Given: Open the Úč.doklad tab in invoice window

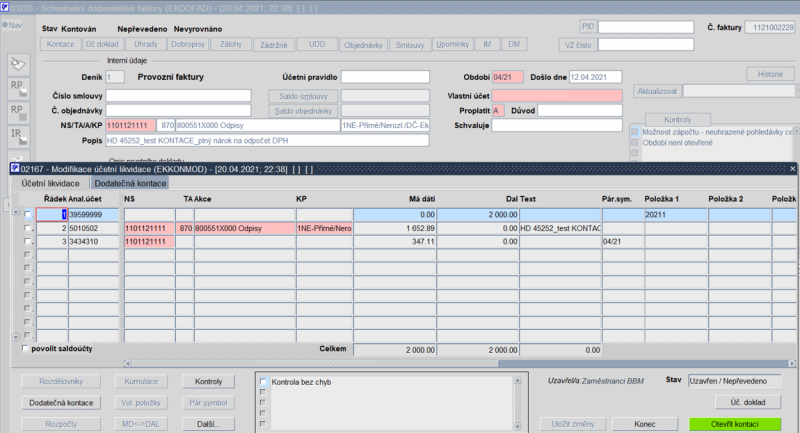Looking at the screenshot, I should pos(102,44).
